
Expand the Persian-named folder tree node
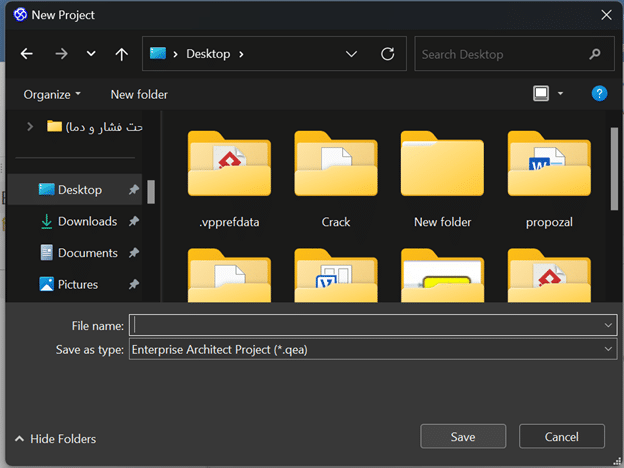30,127
